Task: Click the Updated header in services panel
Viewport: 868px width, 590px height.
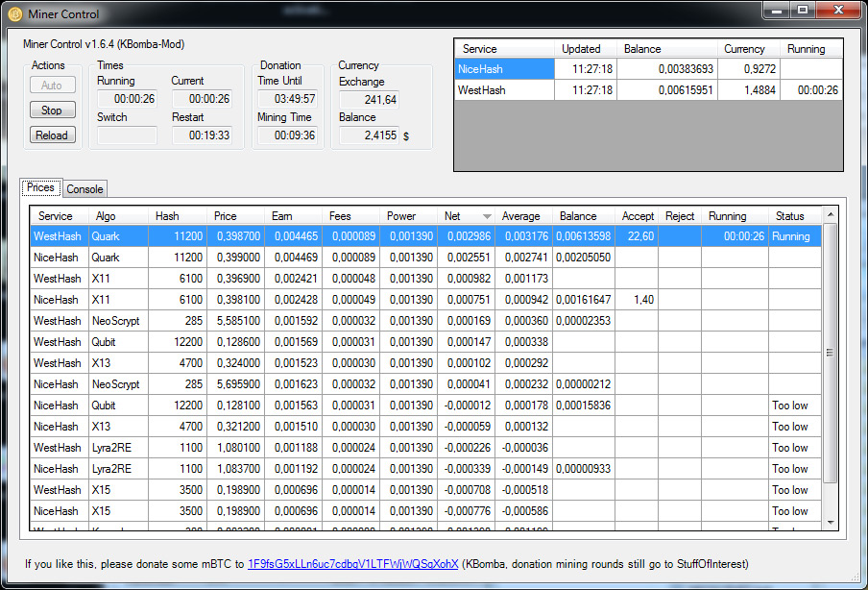Action: (586, 49)
